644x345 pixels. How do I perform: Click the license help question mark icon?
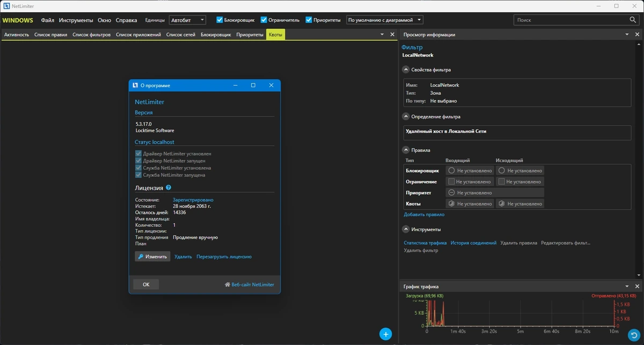pyautogui.click(x=169, y=188)
